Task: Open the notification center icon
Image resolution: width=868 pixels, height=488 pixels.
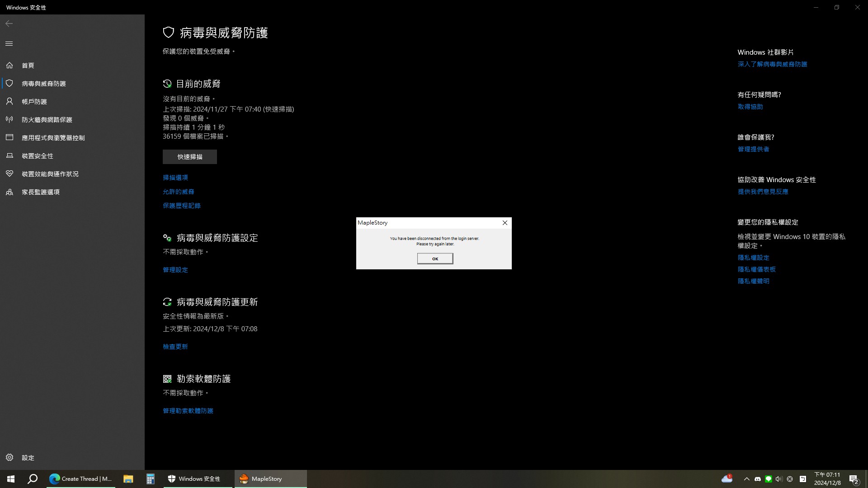Action: [x=854, y=479]
